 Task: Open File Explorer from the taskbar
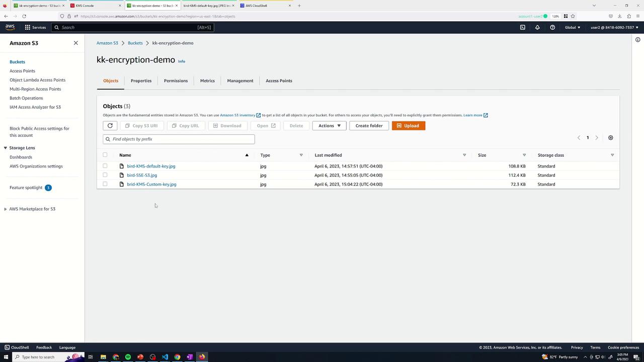103,357
